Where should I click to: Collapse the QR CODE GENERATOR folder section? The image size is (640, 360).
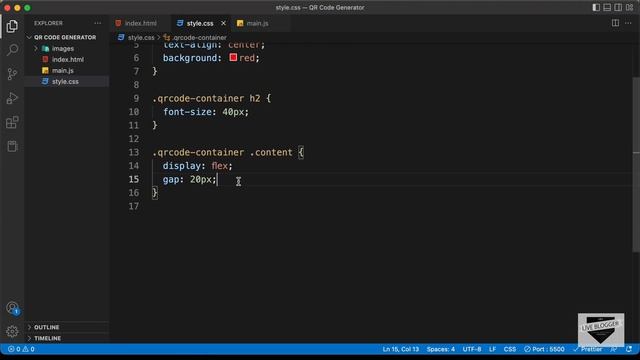pos(66,37)
